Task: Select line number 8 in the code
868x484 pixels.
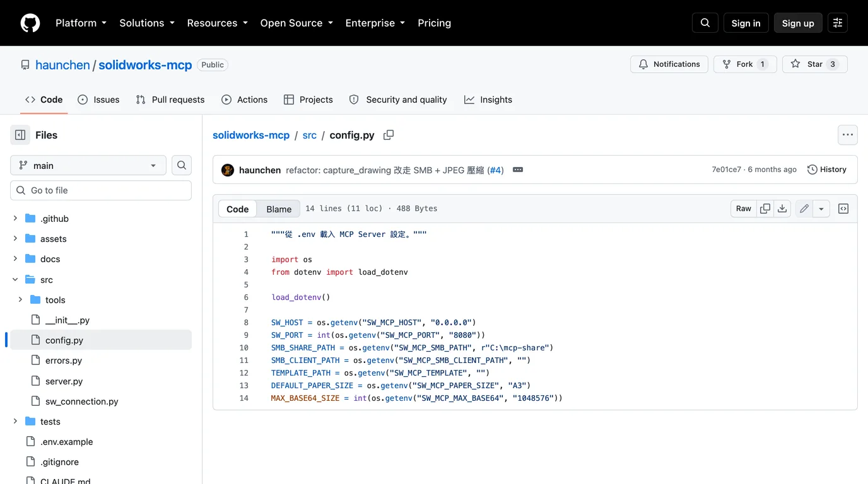Action: (246, 323)
